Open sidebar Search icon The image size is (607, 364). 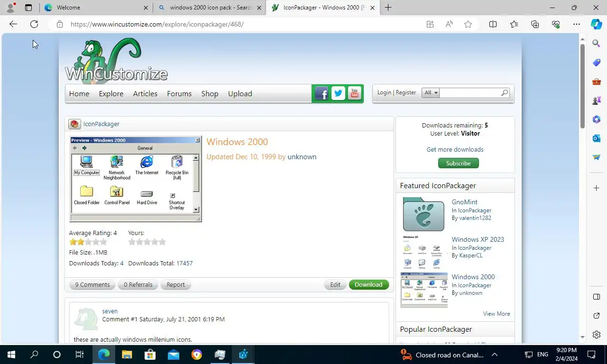[597, 44]
